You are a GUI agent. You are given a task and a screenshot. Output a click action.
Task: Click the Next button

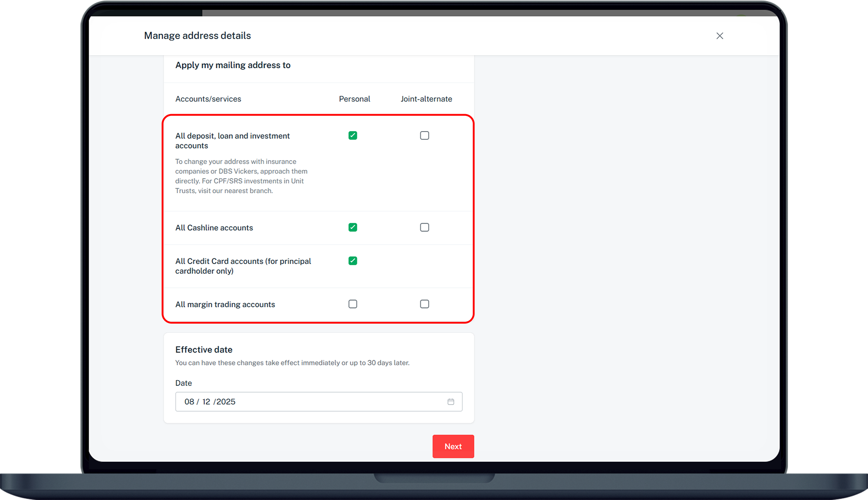coord(453,446)
